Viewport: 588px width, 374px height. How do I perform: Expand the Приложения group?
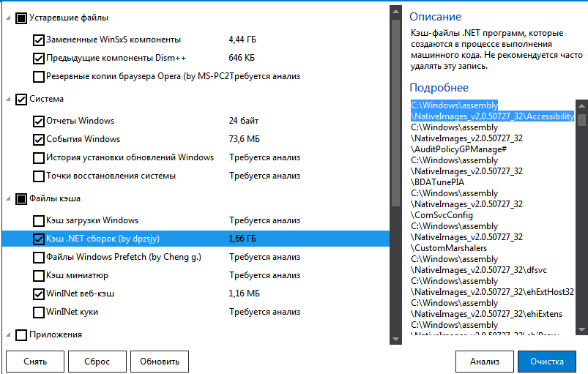[x=8, y=335]
